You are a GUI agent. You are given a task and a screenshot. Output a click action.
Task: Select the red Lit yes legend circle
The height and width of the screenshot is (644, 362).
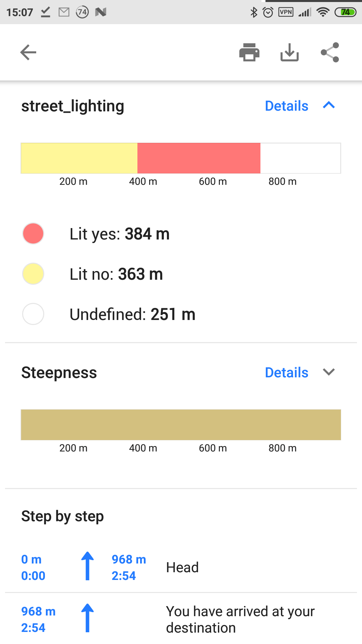[x=33, y=233]
